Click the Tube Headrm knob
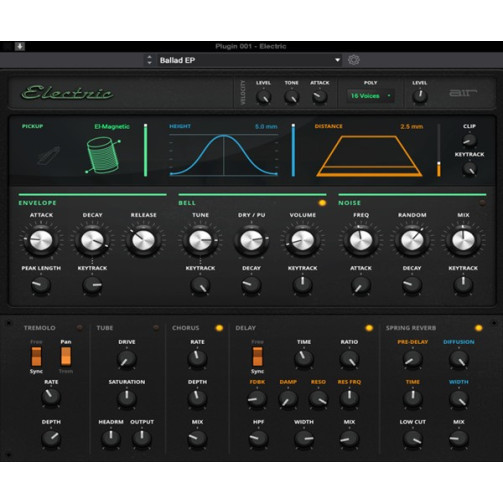The height and width of the screenshot is (503, 503). click(x=111, y=438)
